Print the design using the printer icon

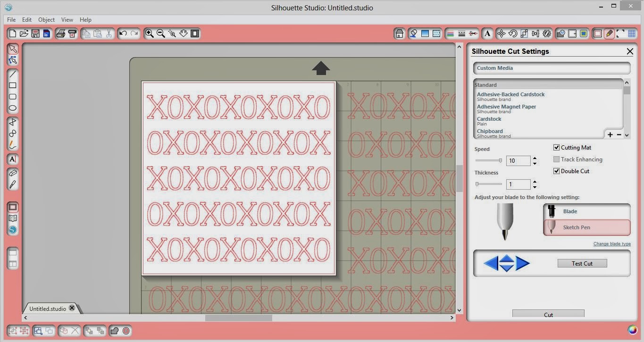60,33
